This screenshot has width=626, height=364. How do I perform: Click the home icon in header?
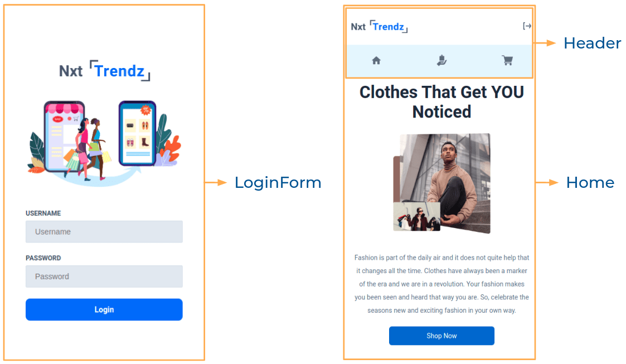coord(376,61)
